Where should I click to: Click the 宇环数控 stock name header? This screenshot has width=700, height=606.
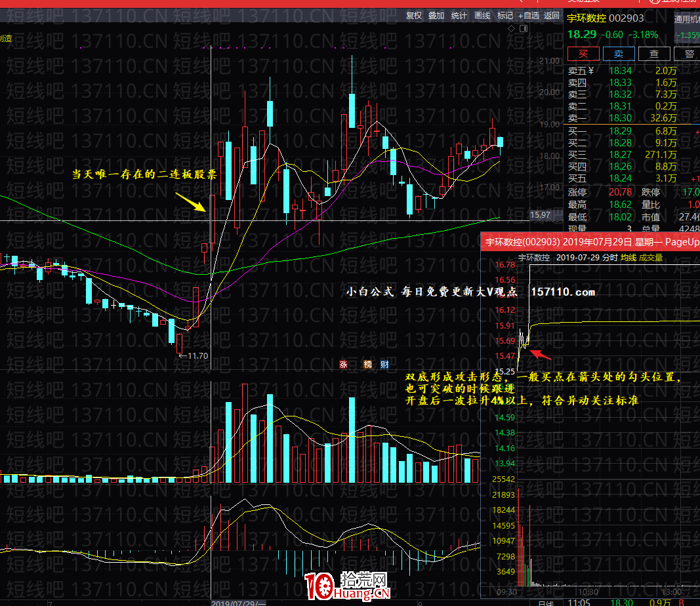(x=585, y=18)
